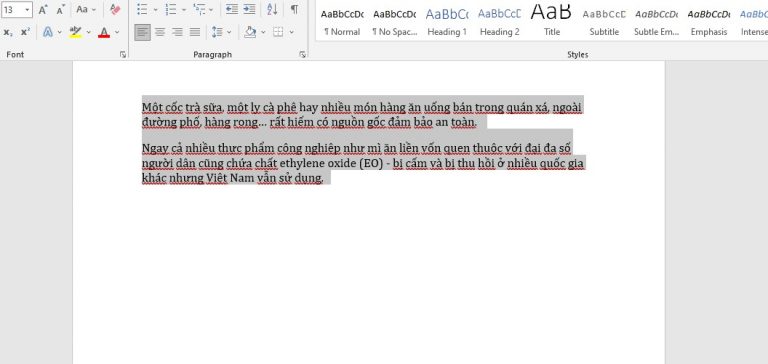Viewport: 768px width, 364px height.
Task: Click the text highlight color icon
Action: point(75,32)
